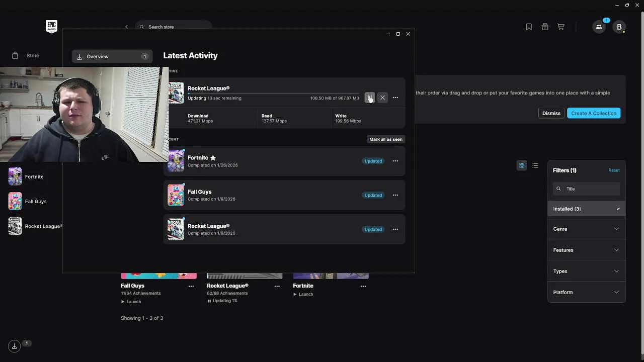Image resolution: width=644 pixels, height=362 pixels.
Task: Open the friends list icon
Action: pos(599,27)
